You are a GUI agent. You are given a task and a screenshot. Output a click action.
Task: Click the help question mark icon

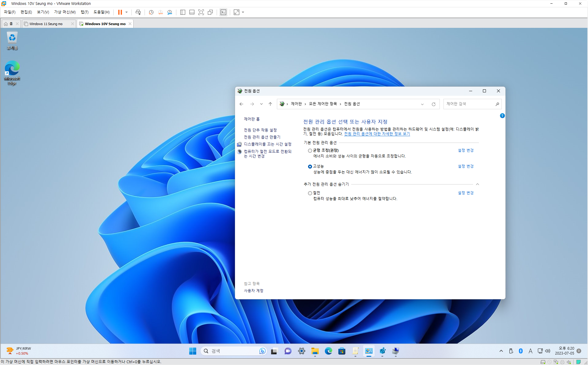(x=502, y=116)
